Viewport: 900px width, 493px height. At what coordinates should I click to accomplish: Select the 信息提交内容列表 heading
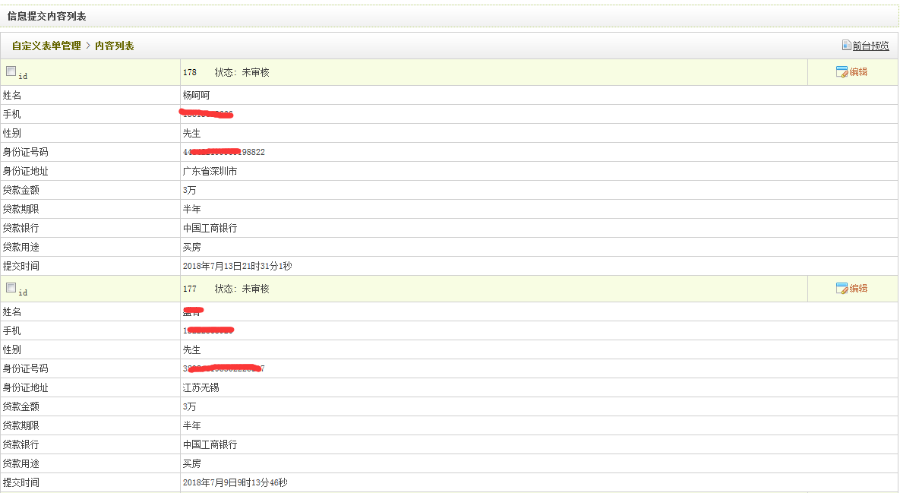pos(46,16)
